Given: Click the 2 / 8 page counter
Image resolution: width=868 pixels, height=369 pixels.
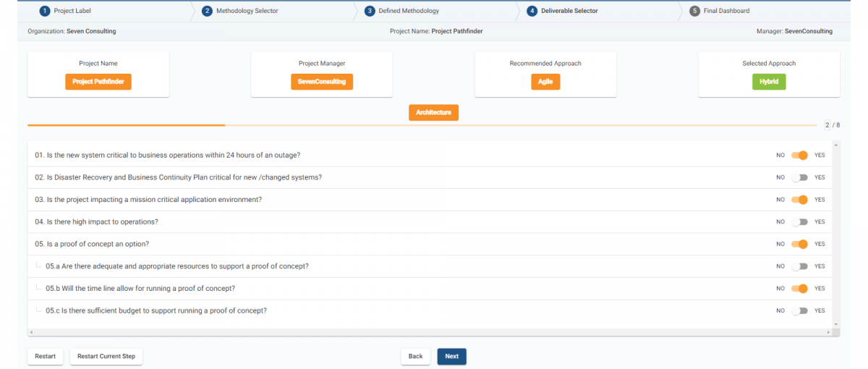Looking at the screenshot, I should [x=832, y=125].
